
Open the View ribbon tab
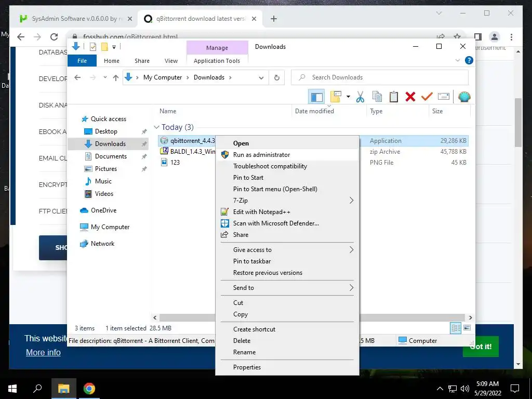point(171,61)
